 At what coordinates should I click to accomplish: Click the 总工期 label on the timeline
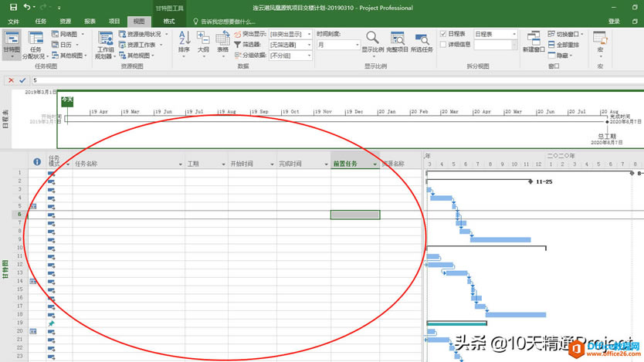pyautogui.click(x=607, y=137)
